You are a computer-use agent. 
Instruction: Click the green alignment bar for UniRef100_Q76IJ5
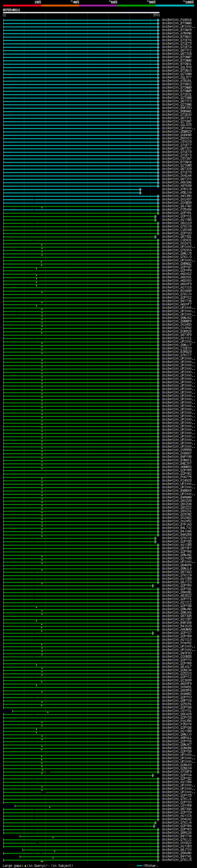(x=81, y=860)
